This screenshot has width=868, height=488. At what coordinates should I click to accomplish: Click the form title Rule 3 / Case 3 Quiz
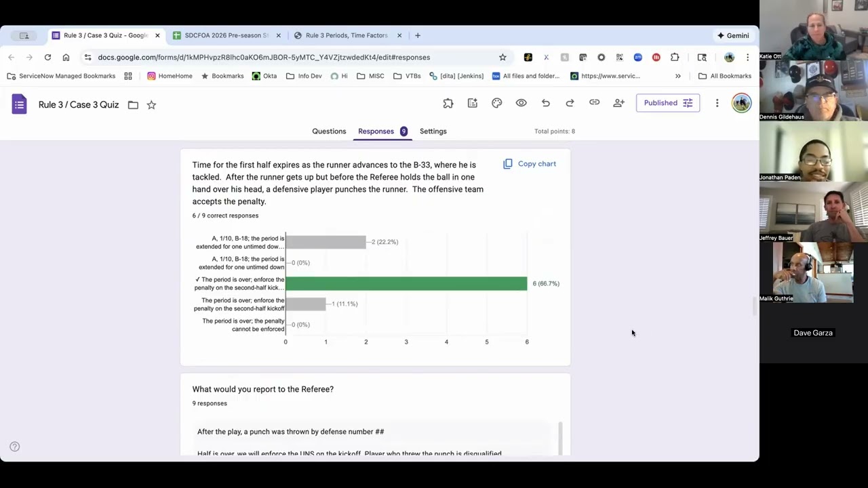[x=79, y=104]
